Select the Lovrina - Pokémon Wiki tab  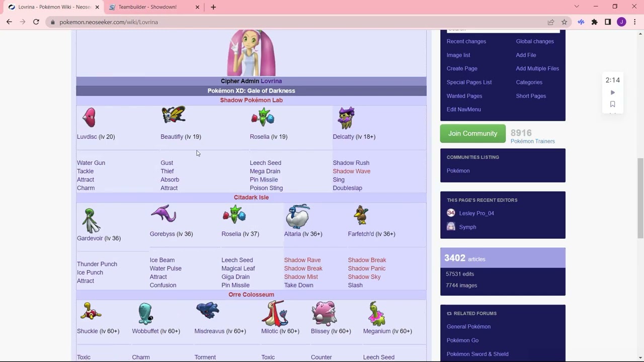53,7
